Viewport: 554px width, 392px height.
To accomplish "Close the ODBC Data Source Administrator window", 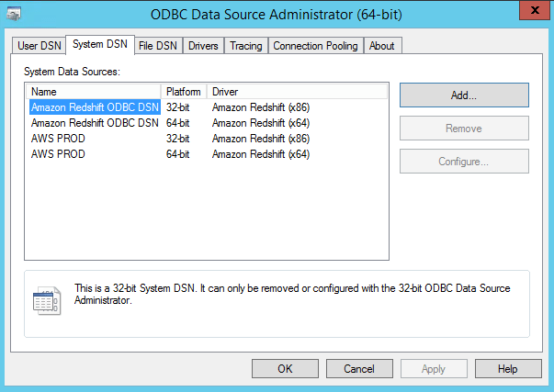I will click(535, 10).
